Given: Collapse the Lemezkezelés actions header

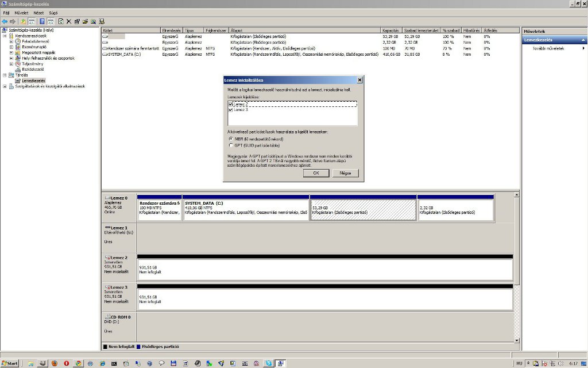Looking at the screenshot, I should [x=583, y=40].
